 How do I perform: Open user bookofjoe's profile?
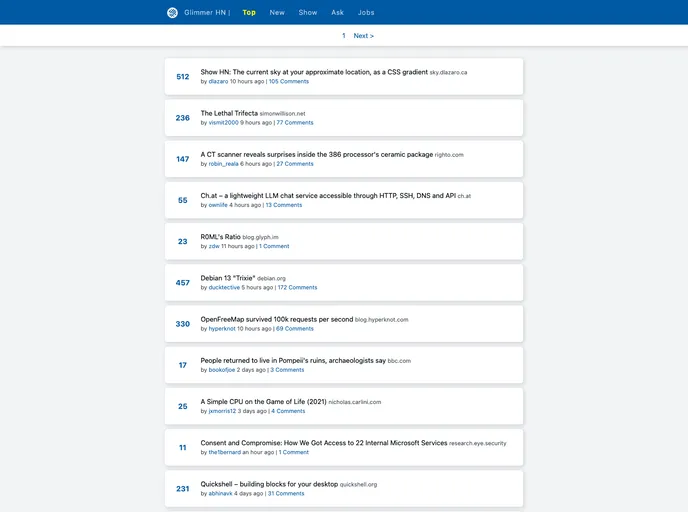pos(222,370)
